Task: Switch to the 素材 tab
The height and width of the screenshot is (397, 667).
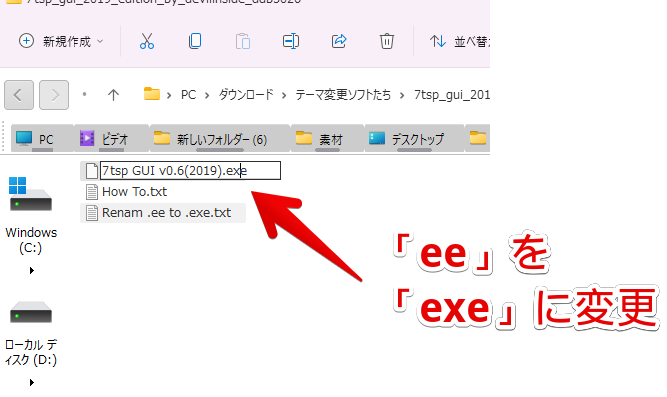Action: [x=328, y=139]
